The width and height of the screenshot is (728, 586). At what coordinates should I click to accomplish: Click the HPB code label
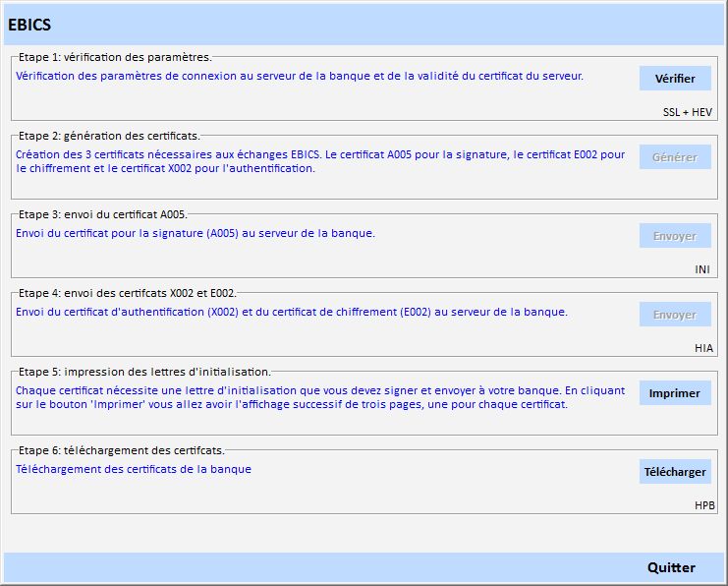[x=703, y=505]
